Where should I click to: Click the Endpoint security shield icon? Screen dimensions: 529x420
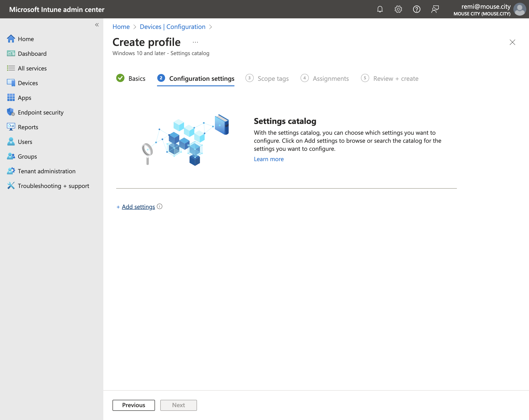11,112
